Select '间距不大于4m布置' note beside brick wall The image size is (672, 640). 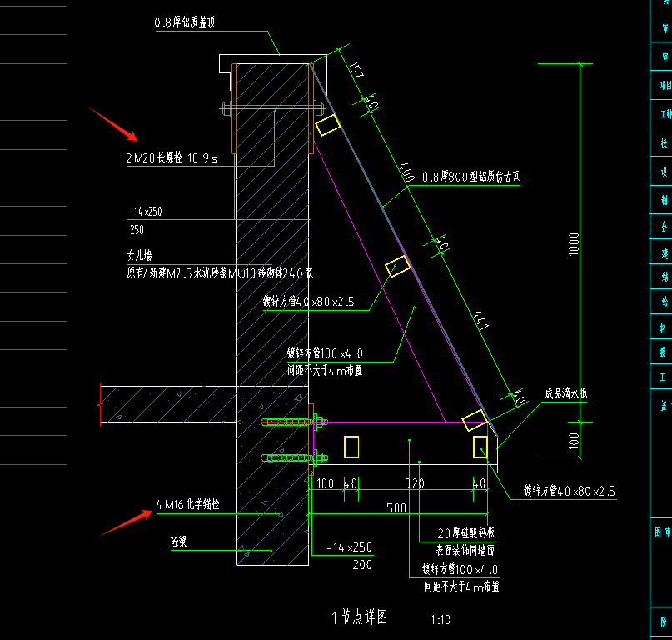[x=325, y=370]
